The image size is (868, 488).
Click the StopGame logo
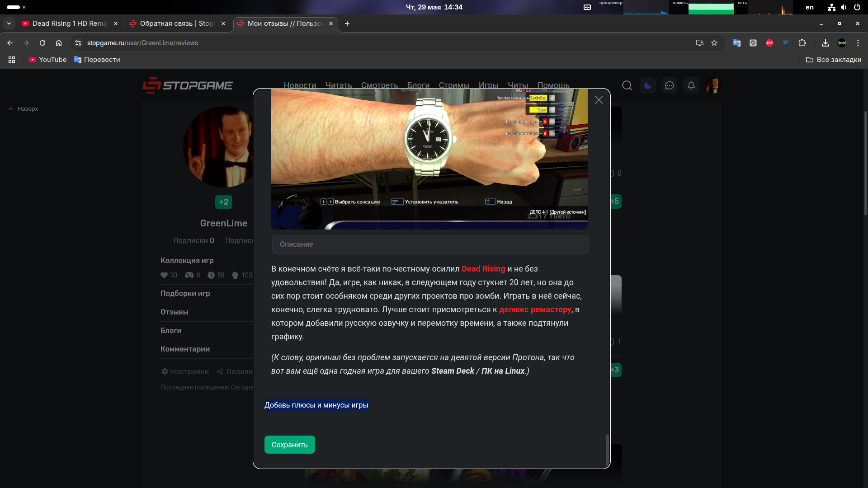click(x=188, y=85)
